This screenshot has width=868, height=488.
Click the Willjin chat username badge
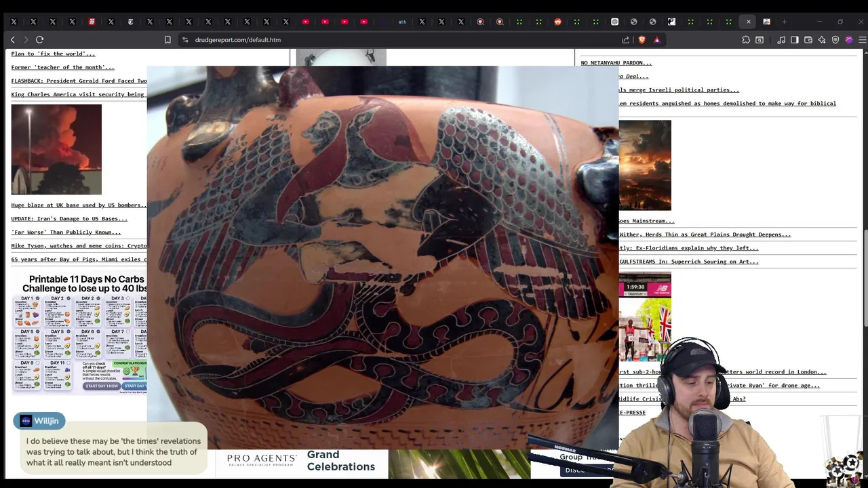39,421
